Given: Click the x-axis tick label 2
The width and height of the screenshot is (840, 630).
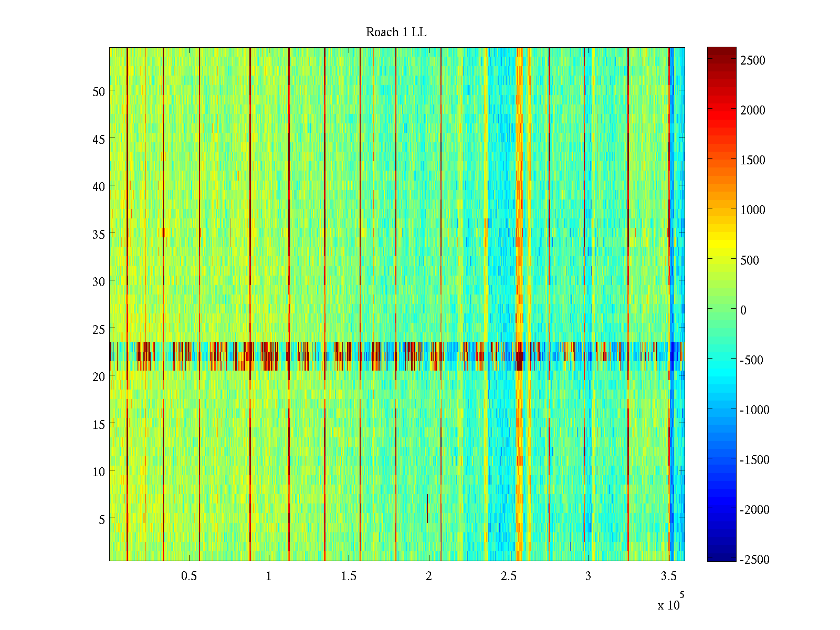Looking at the screenshot, I should pos(428,576).
